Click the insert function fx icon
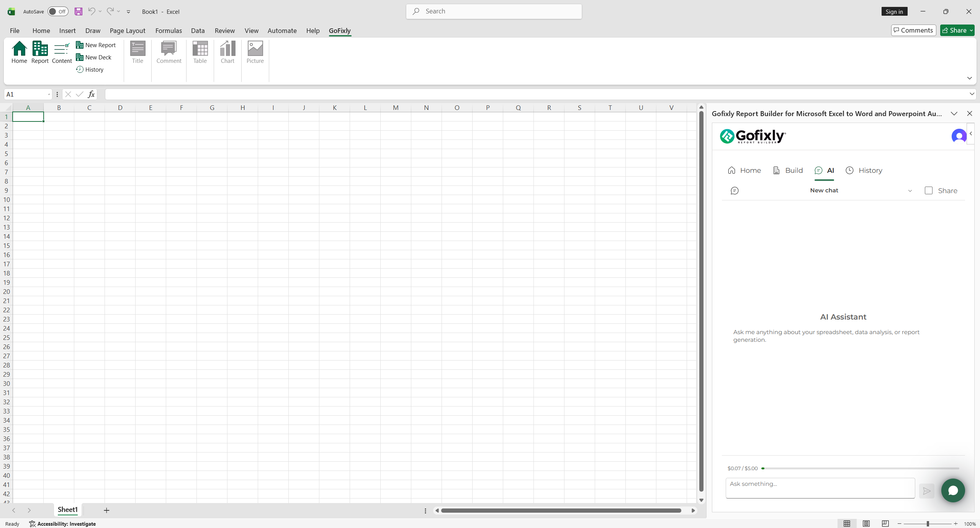 (91, 94)
